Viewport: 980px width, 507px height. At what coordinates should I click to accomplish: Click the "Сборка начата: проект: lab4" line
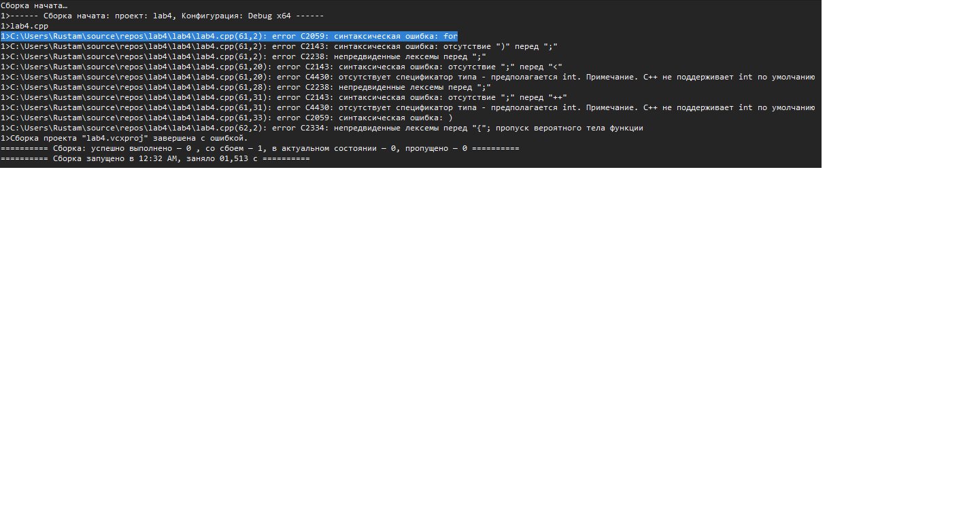click(162, 16)
